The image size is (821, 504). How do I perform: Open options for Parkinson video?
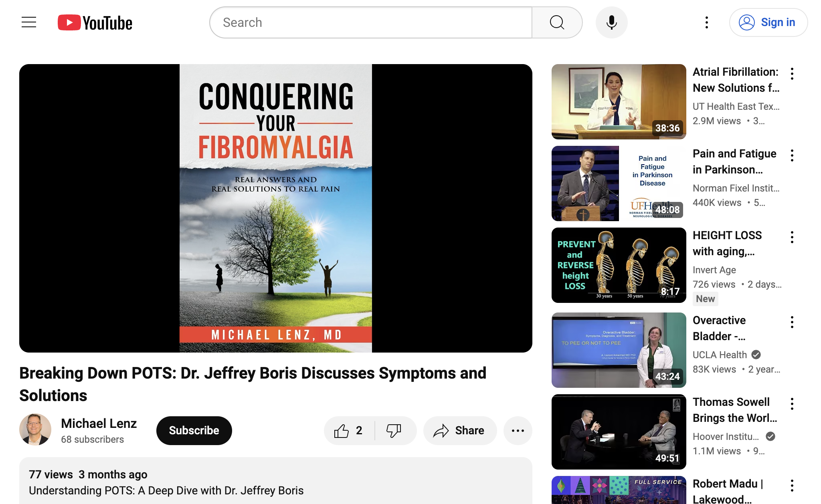click(792, 155)
